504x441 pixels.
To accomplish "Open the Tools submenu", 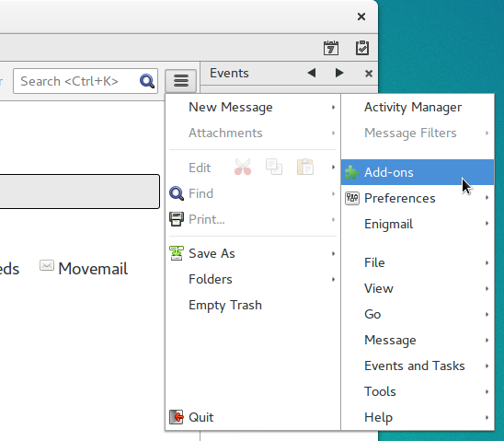I will pyautogui.click(x=418, y=391).
